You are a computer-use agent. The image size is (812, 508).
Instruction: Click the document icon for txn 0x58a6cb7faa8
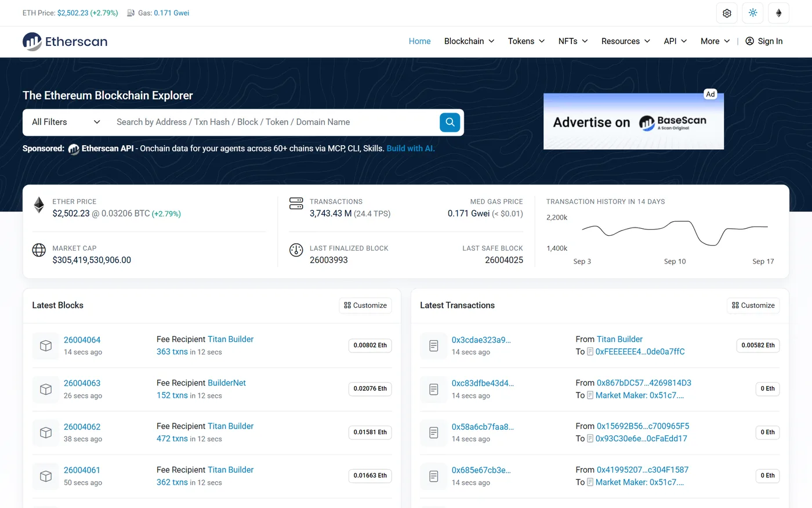pos(434,433)
